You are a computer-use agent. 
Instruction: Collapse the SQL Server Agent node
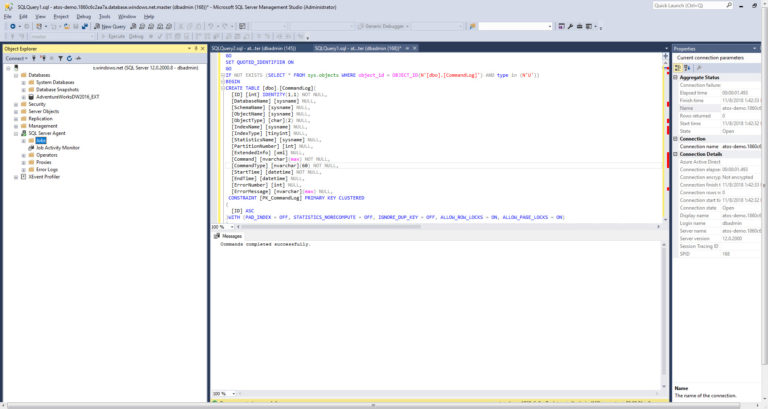16,133
